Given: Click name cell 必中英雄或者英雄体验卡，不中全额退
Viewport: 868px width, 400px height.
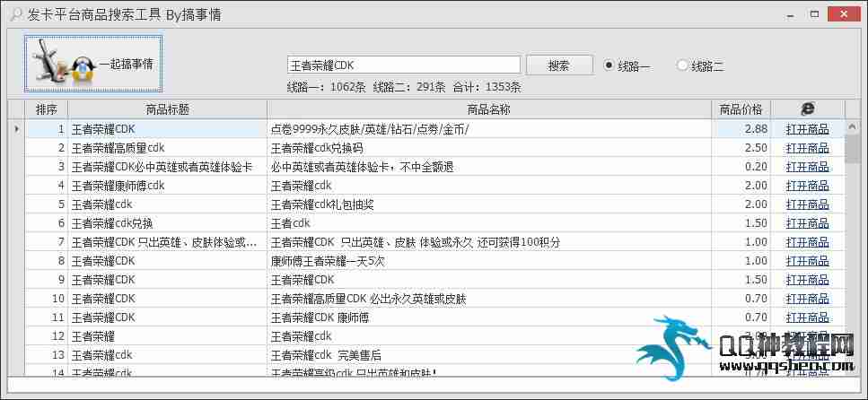Looking at the screenshot, I should point(489,167).
